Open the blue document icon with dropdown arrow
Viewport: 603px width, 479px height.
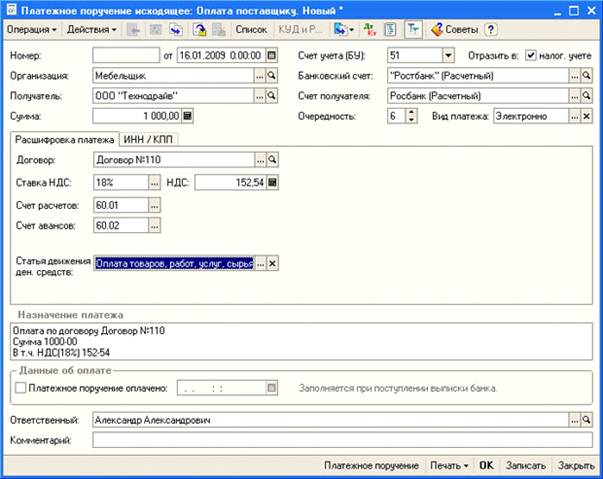pos(343,30)
